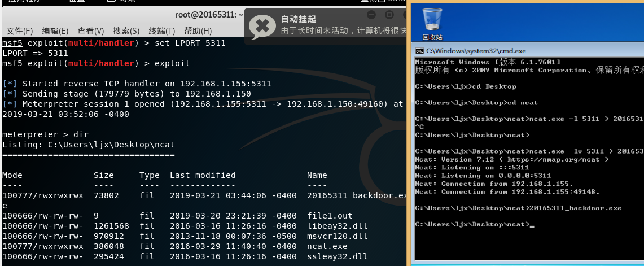Click the Name column header
Image resolution: width=644 pixels, height=266 pixels.
(x=317, y=175)
